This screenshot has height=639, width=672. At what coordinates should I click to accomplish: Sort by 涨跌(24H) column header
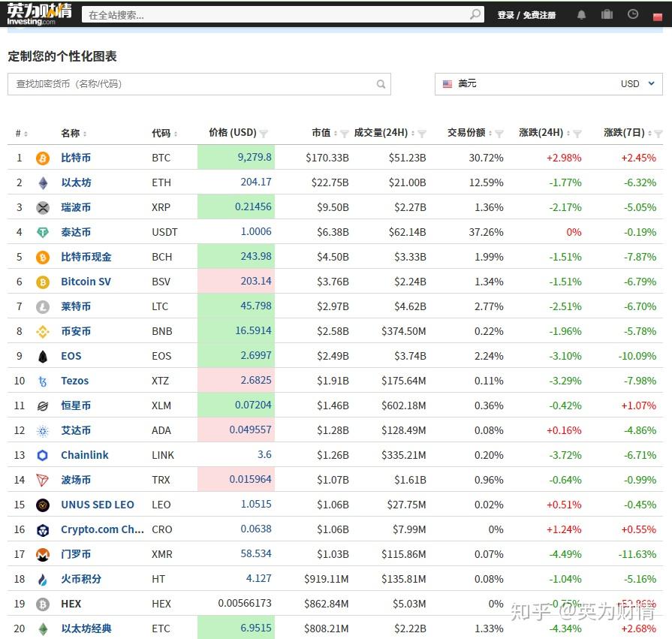pyautogui.click(x=544, y=133)
